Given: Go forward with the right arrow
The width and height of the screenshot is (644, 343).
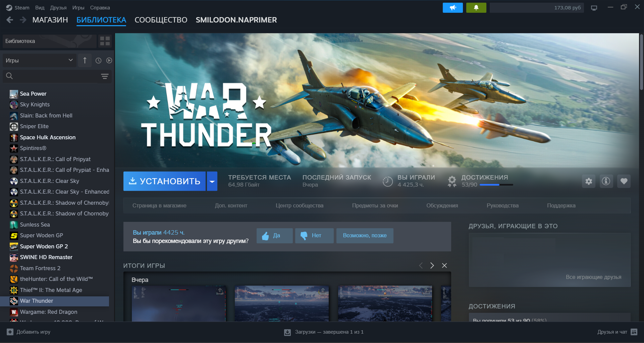Looking at the screenshot, I should pyautogui.click(x=23, y=20).
